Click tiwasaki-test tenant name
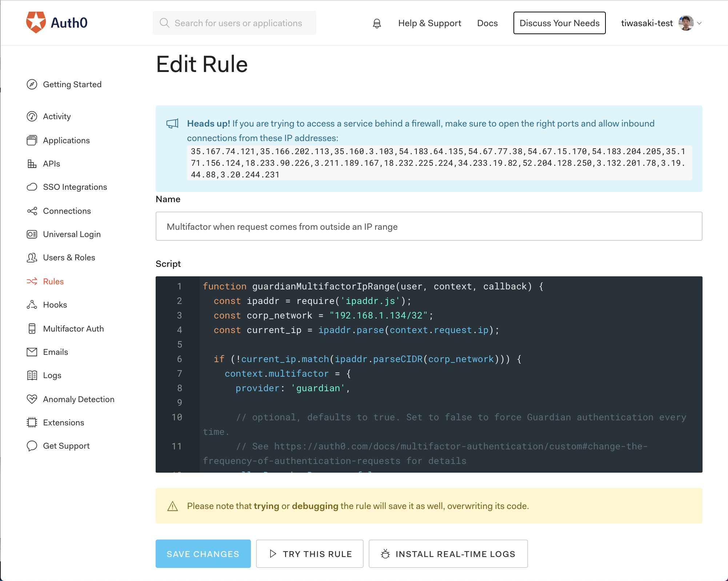The width and height of the screenshot is (728, 581). tap(647, 23)
